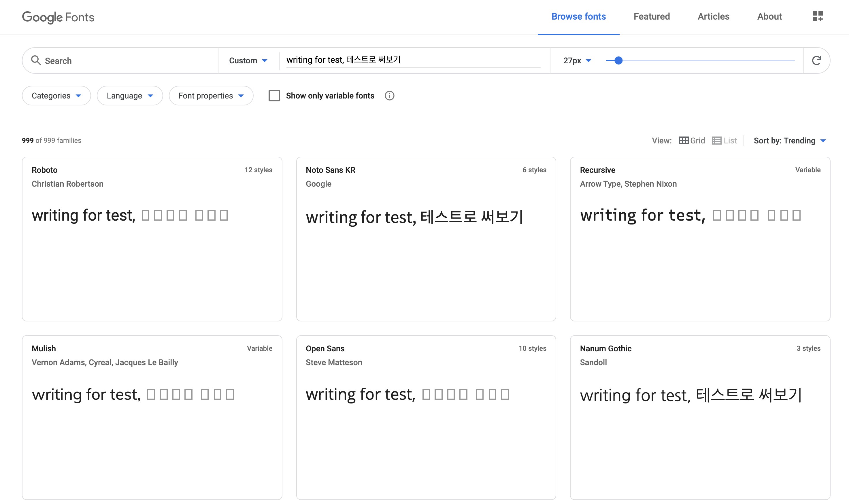Click the search magnifier icon
849x504 pixels.
tap(36, 60)
